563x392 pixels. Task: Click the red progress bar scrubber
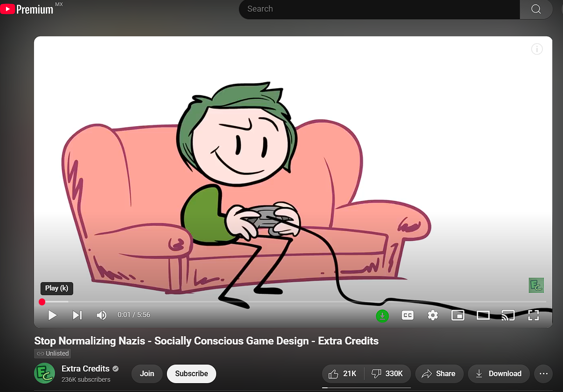click(42, 302)
